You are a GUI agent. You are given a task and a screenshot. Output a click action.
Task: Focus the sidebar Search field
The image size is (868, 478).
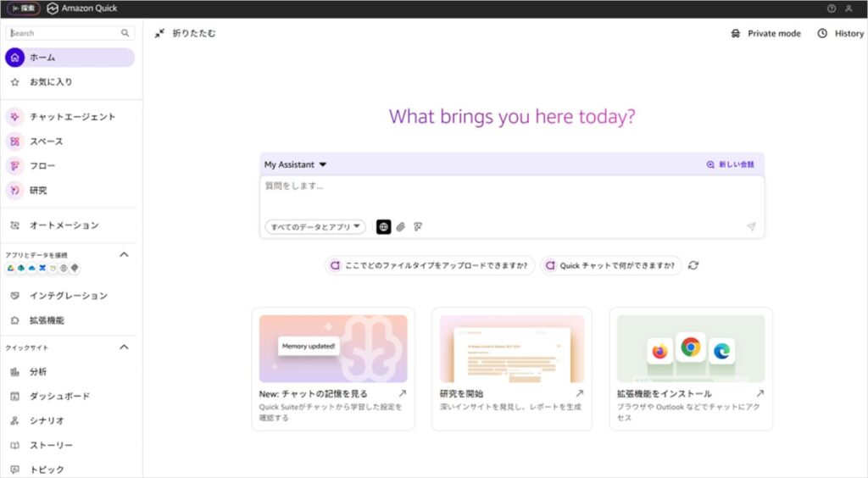click(x=70, y=33)
